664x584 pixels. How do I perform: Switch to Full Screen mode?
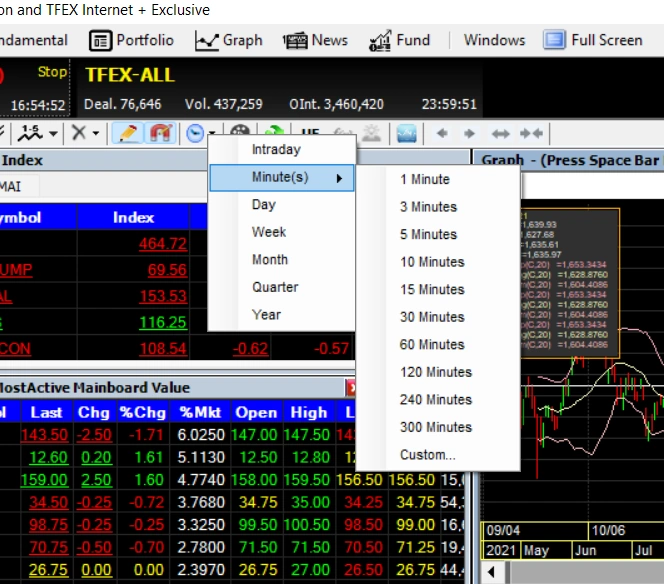[593, 40]
